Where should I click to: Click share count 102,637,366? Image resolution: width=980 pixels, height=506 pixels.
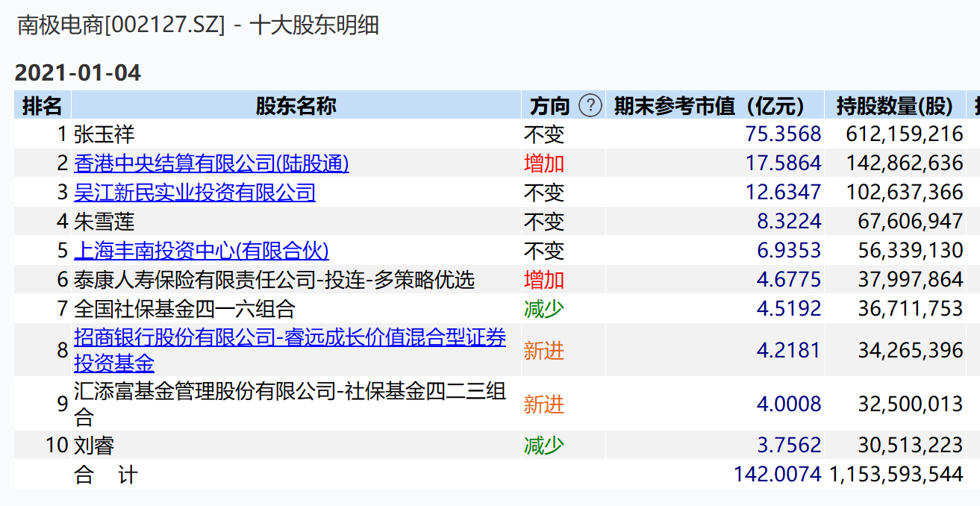[x=905, y=193]
